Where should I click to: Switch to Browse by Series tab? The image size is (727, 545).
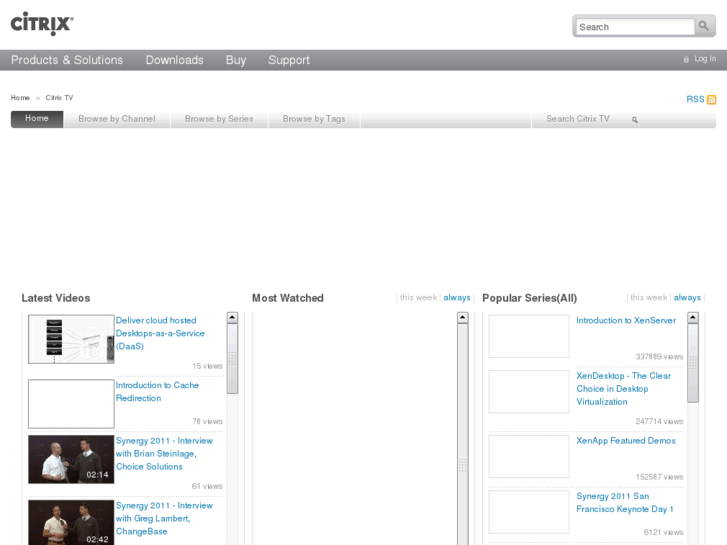(219, 119)
